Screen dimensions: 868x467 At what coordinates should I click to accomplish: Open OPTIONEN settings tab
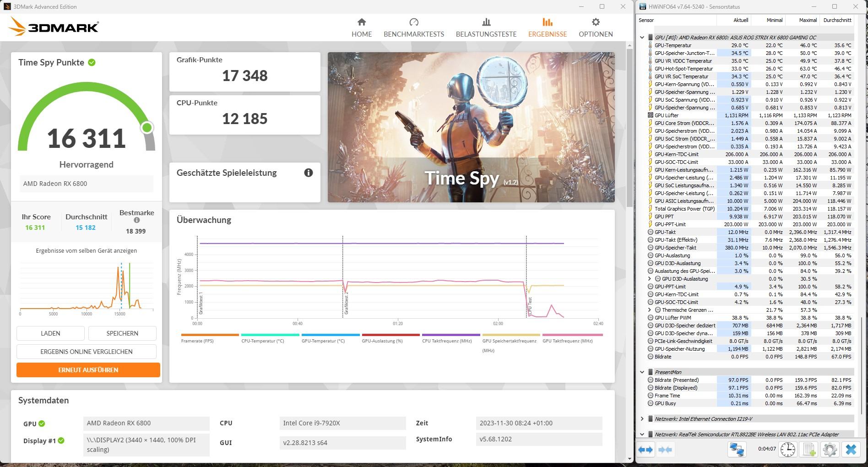pos(596,27)
